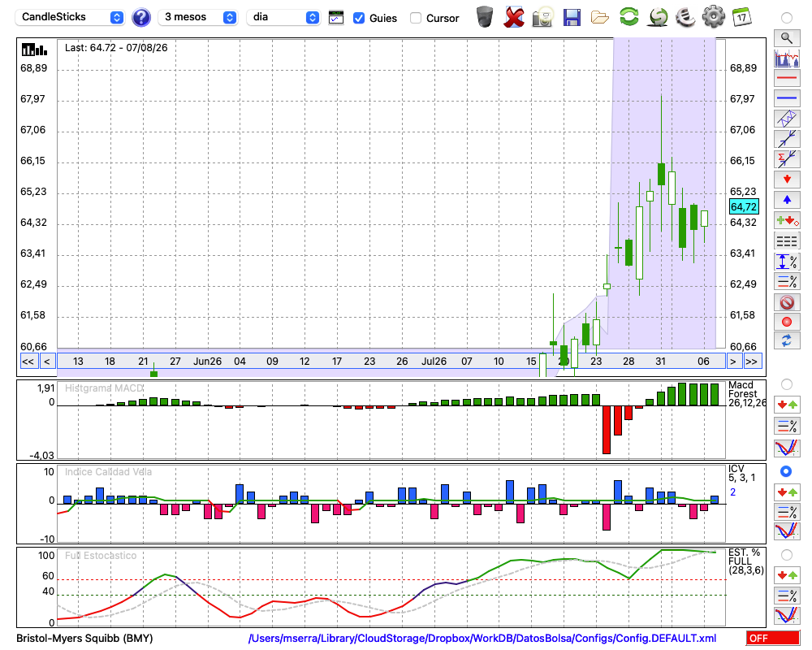Click the blue question mark help icon
The height and width of the screenshot is (650, 812).
click(140, 18)
